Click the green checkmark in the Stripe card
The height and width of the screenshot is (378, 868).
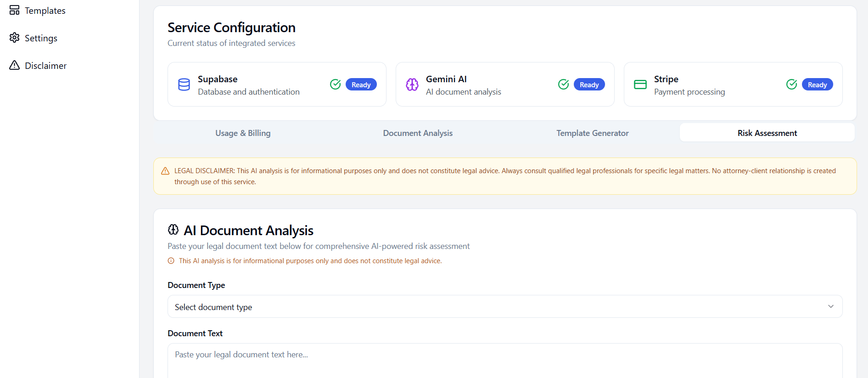(x=792, y=85)
